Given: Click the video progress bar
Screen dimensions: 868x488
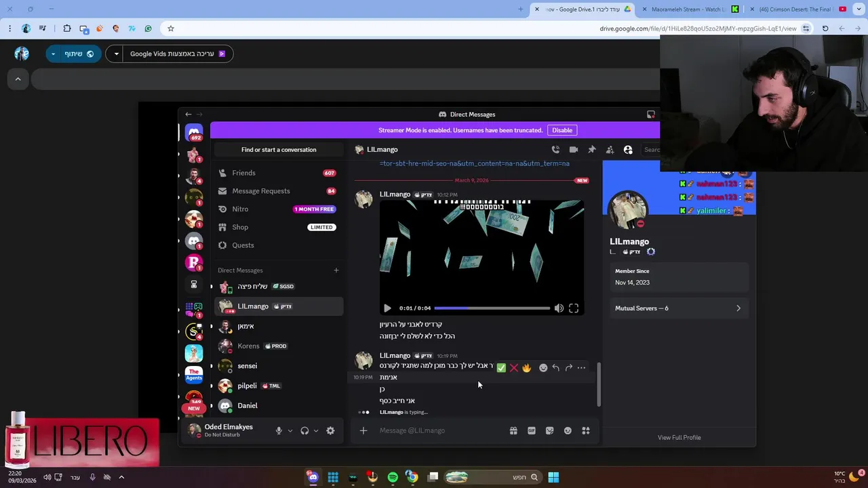Looking at the screenshot, I should coord(492,308).
